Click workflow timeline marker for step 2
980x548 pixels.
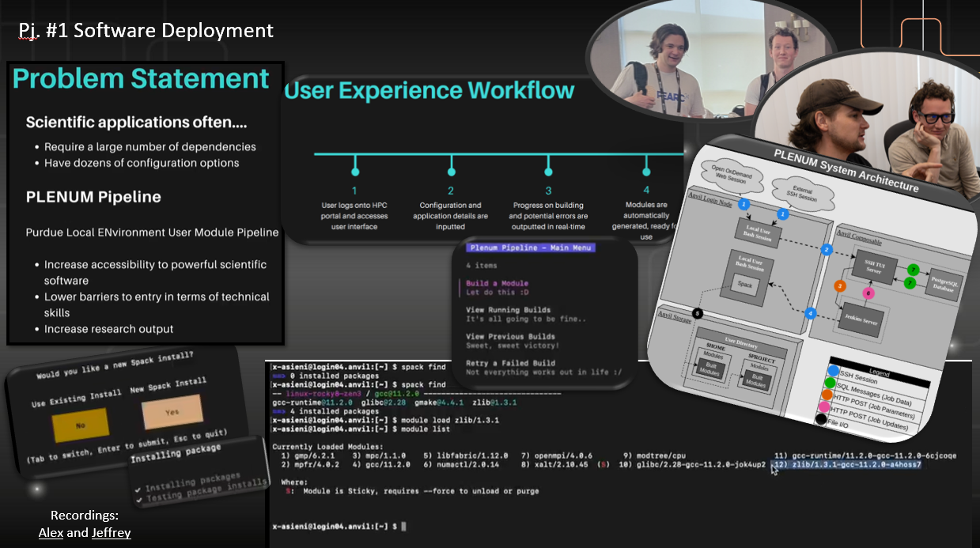[x=452, y=170]
